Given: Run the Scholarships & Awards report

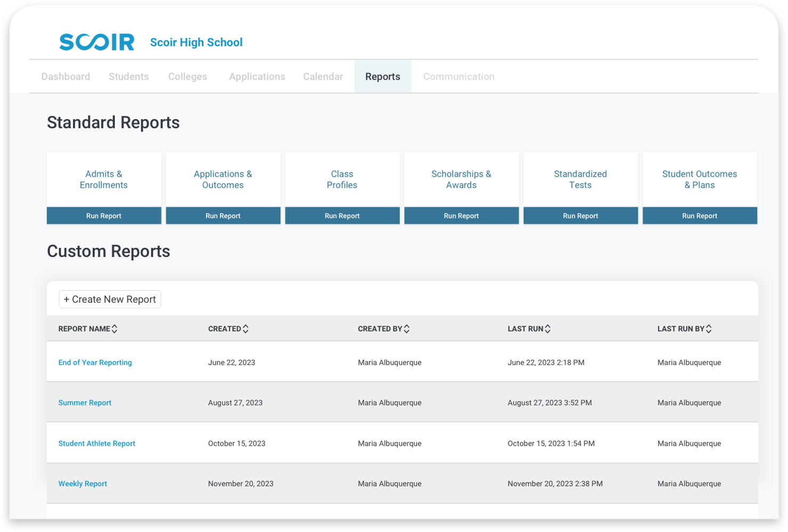Looking at the screenshot, I should (461, 215).
